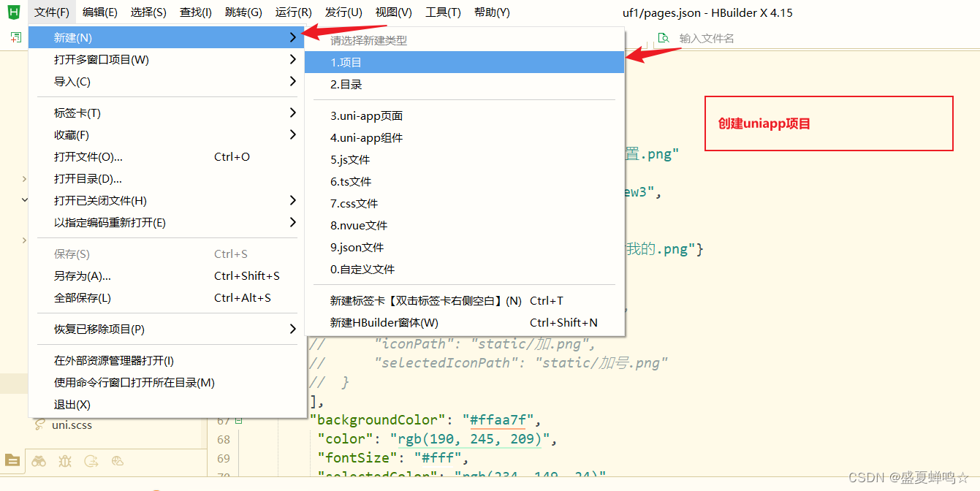
Task: Choose 打开已关闭文件(H) menu entry
Action: point(167,200)
